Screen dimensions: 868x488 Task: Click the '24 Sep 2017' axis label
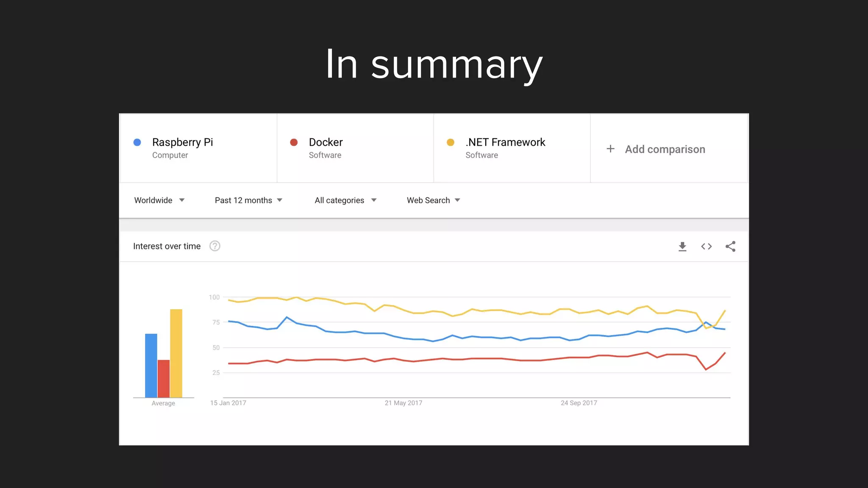(579, 403)
